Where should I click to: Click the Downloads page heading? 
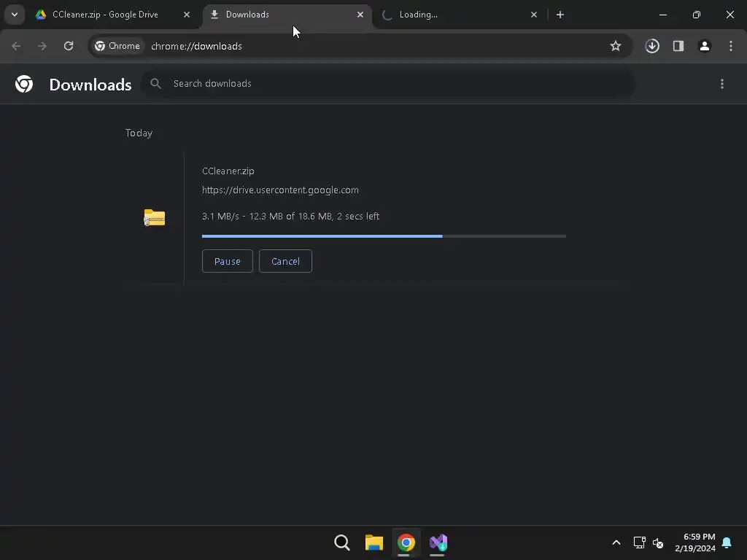[x=90, y=85]
